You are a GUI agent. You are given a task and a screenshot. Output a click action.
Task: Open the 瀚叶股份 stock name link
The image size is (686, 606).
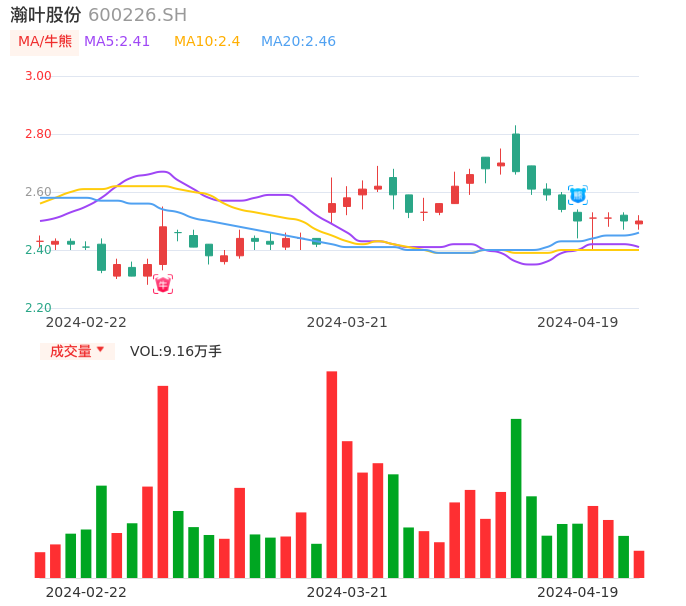(x=46, y=15)
